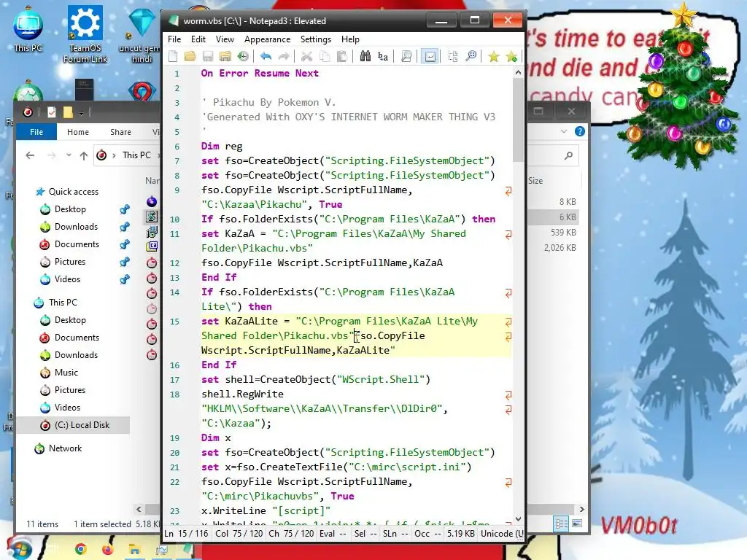Click the quick access toolbar dropdown in Explorer
The height and width of the screenshot is (560, 747).
click(x=82, y=113)
